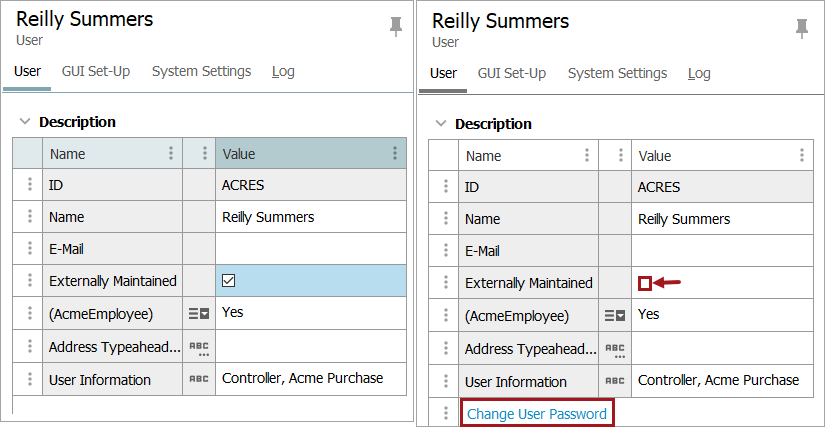Open Value column options menu in right panel
The image size is (825, 427).
tap(801, 156)
